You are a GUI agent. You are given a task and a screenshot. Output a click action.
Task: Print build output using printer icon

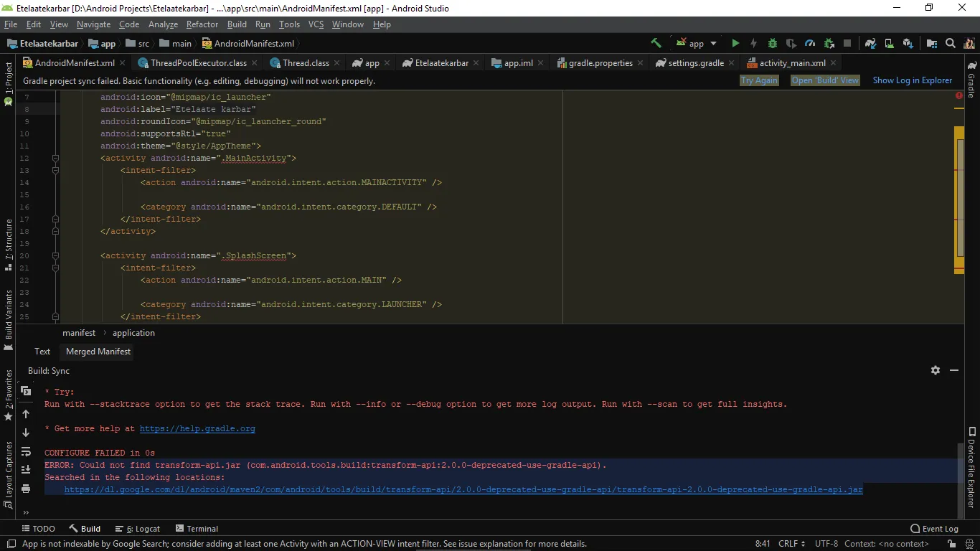(x=26, y=489)
